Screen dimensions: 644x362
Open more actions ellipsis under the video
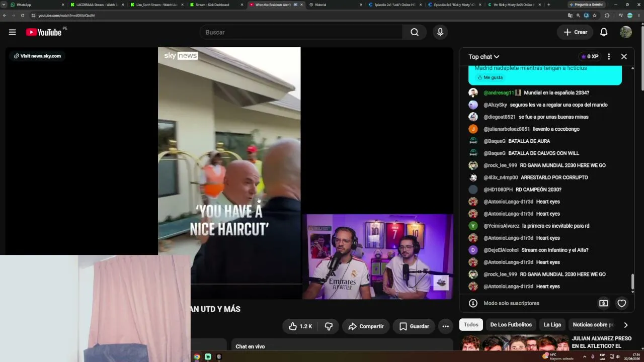(x=445, y=326)
